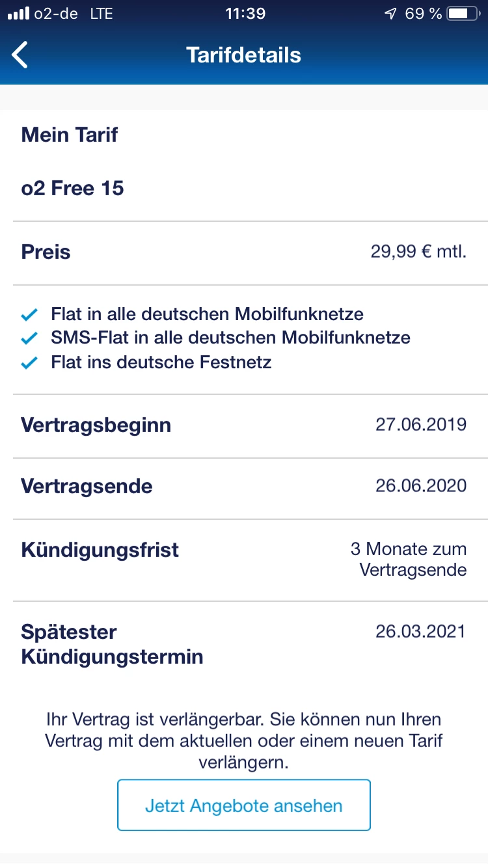Tap the Mein Tarif heading
This screenshot has height=868, width=488.
point(70,135)
